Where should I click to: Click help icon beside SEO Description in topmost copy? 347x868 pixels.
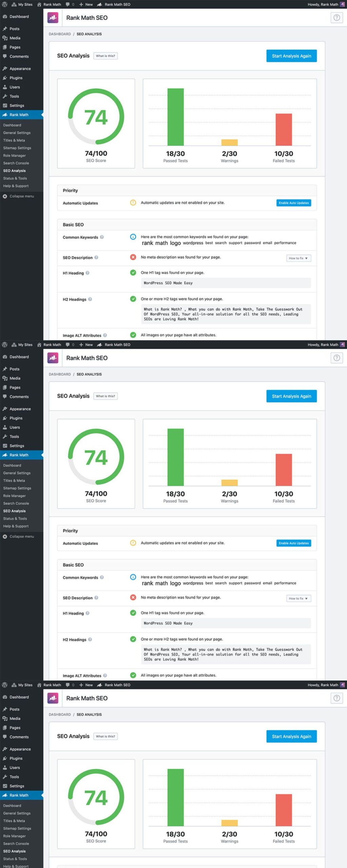[x=96, y=257]
